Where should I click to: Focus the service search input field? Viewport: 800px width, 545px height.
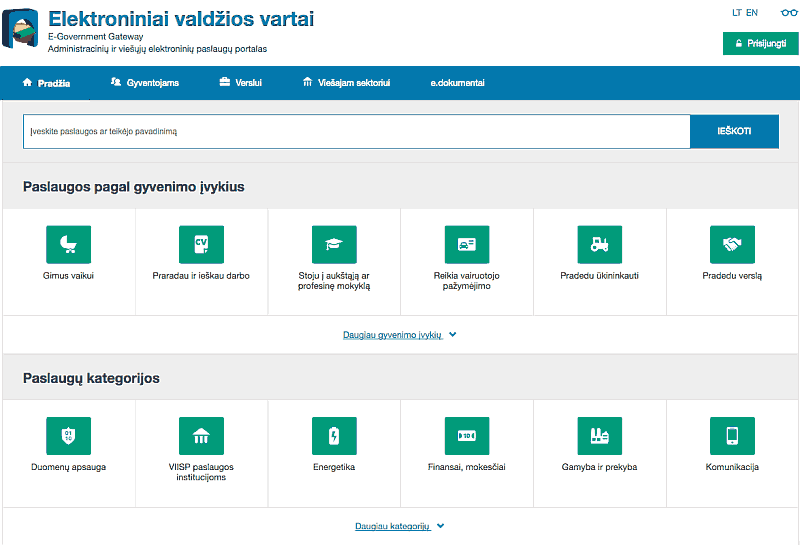[357, 131]
